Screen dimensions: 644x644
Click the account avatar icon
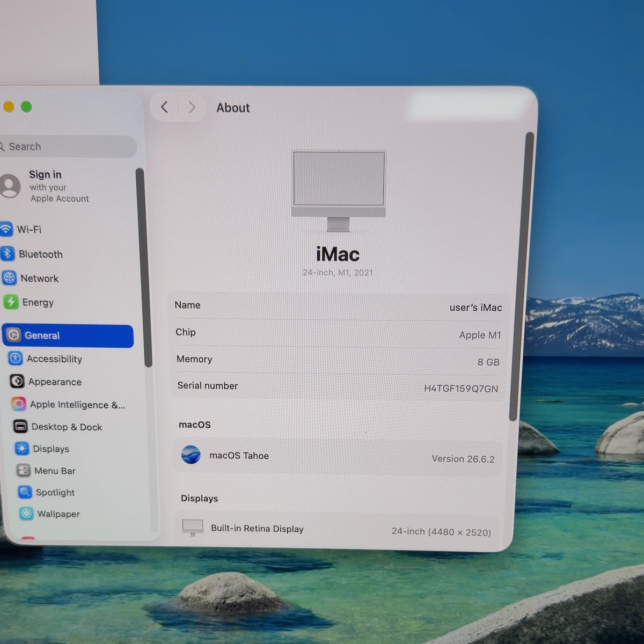(9, 186)
